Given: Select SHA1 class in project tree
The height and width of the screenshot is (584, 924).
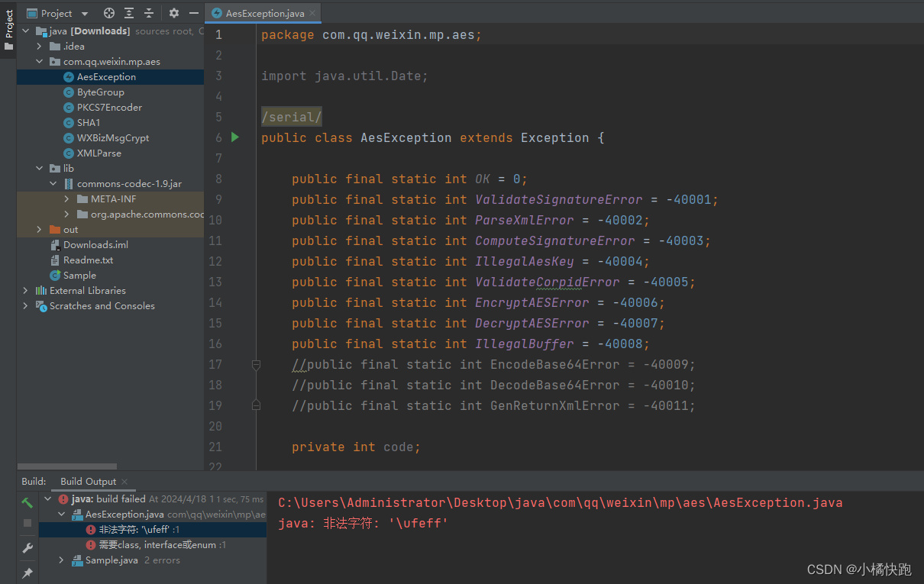Looking at the screenshot, I should pos(89,123).
